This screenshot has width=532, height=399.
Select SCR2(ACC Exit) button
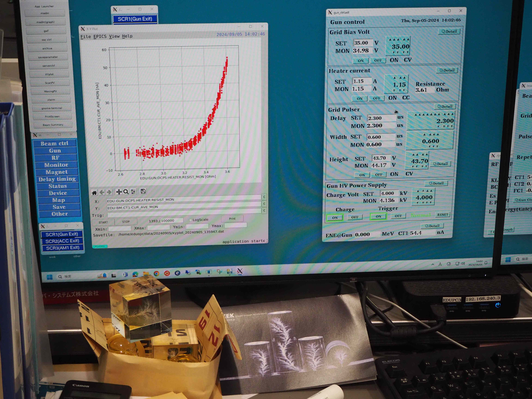[x=62, y=241]
